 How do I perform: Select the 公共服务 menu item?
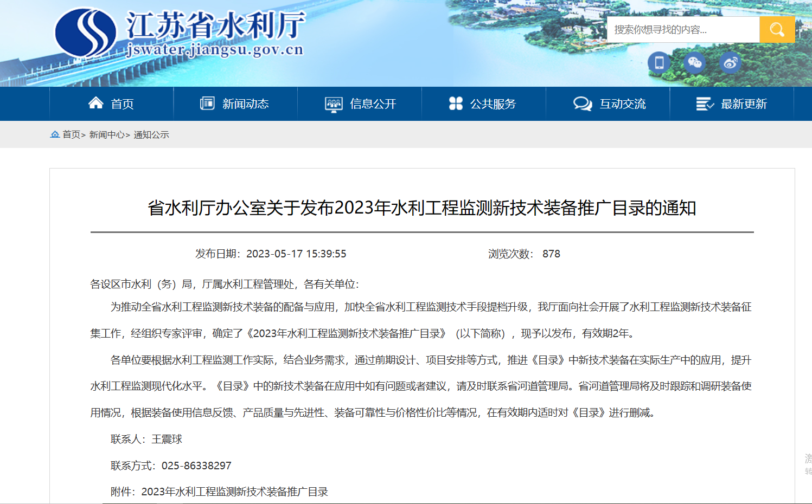[493, 104]
